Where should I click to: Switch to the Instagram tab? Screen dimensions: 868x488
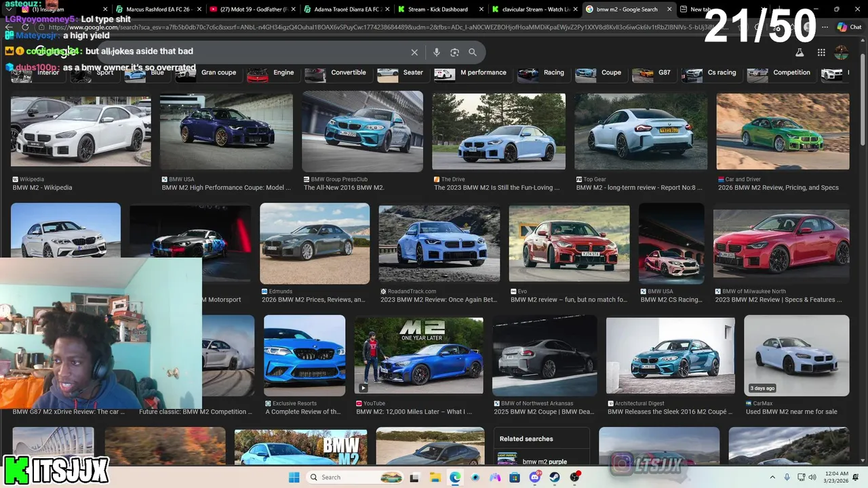(63, 9)
